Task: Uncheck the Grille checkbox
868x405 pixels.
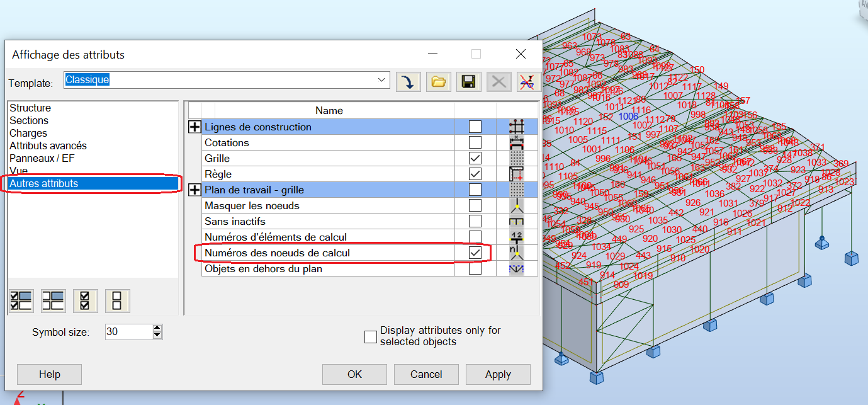Action: point(475,158)
